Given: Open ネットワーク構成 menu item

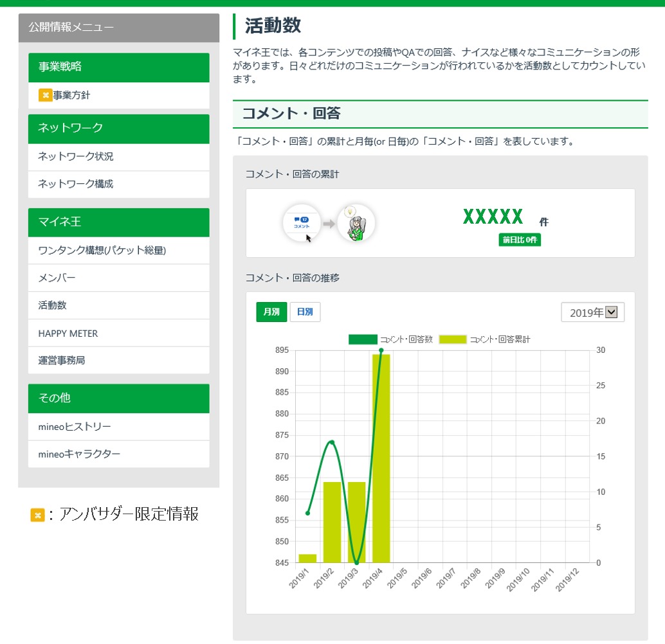Looking at the screenshot, I should coord(76,184).
